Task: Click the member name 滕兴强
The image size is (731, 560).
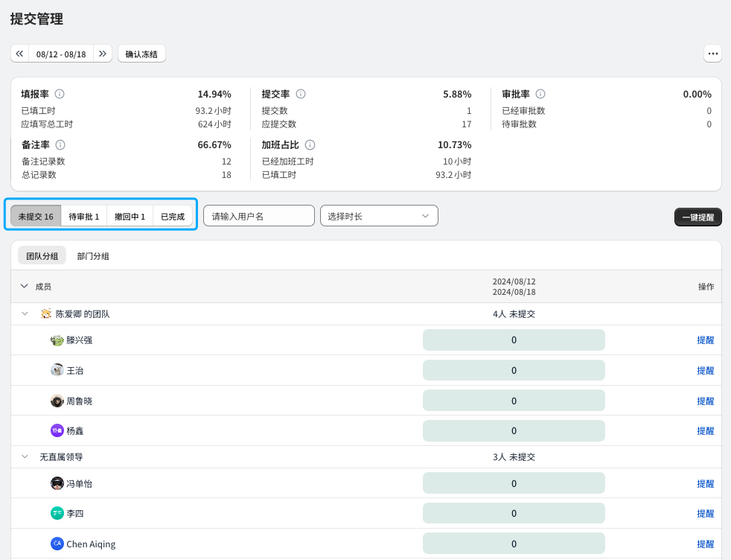Action: point(79,340)
